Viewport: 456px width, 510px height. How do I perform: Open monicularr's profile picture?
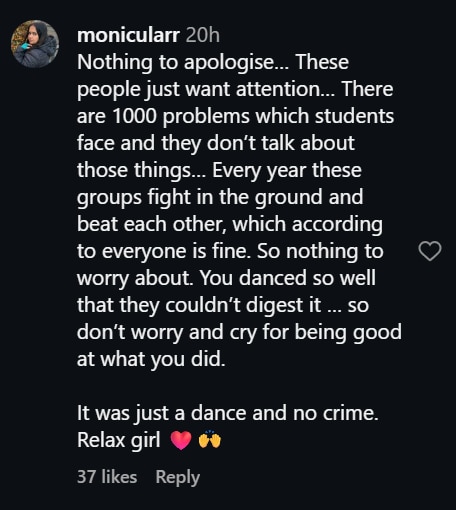tap(35, 44)
